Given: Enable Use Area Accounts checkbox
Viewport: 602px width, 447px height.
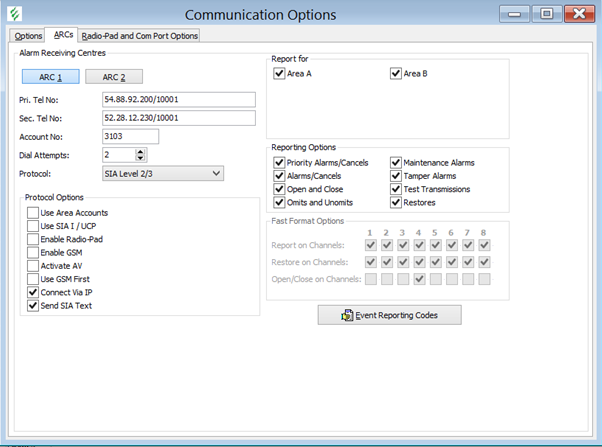Looking at the screenshot, I should coord(33,213).
